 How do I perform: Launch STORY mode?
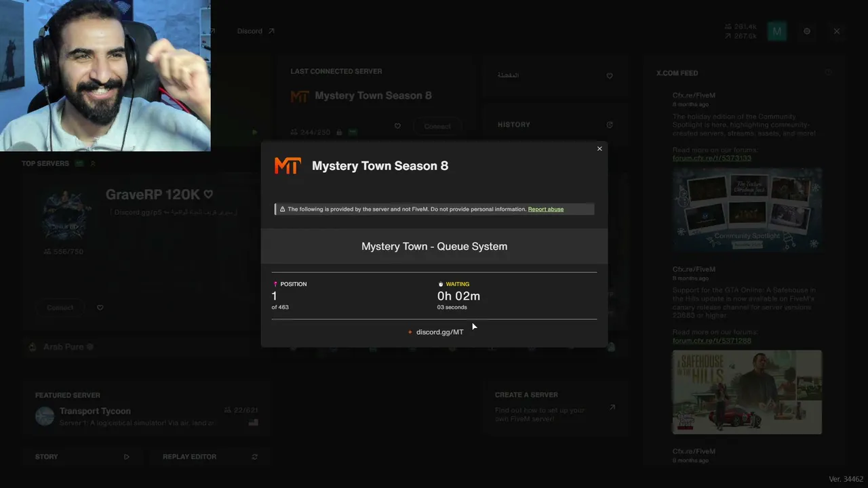[82, 457]
